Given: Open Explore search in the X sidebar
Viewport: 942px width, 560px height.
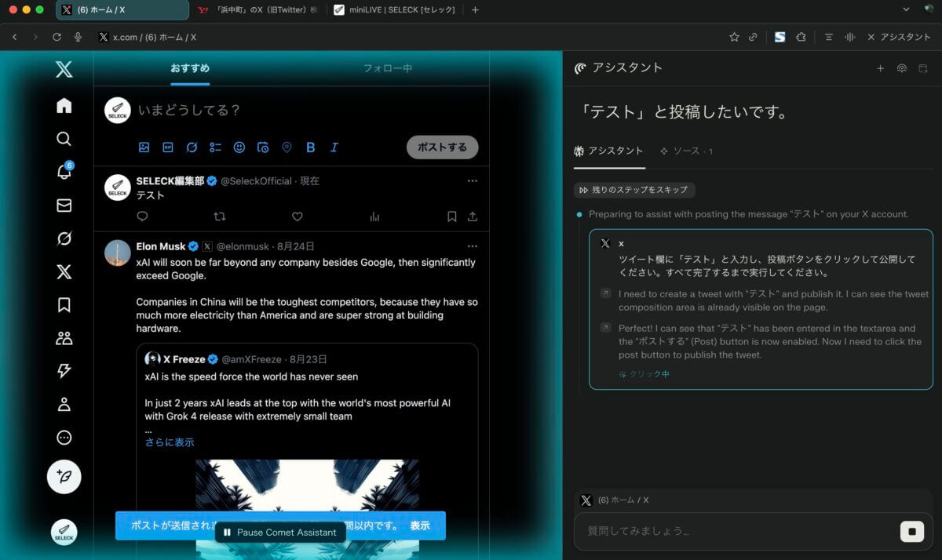Looking at the screenshot, I should [64, 139].
